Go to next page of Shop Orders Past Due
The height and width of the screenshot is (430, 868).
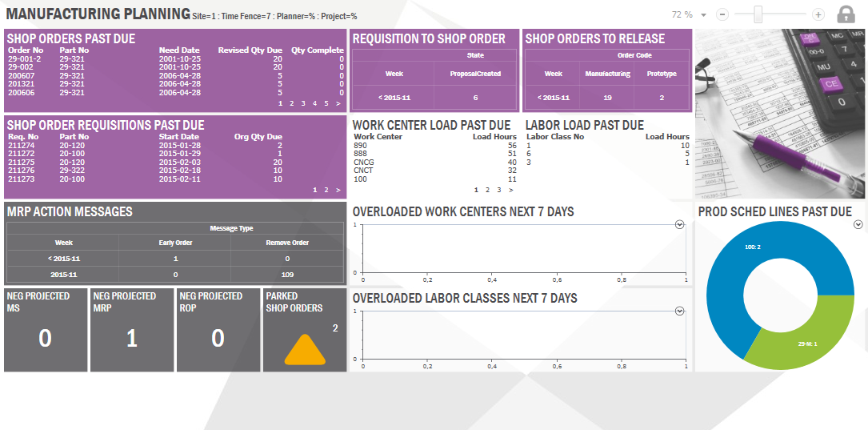coord(338,103)
